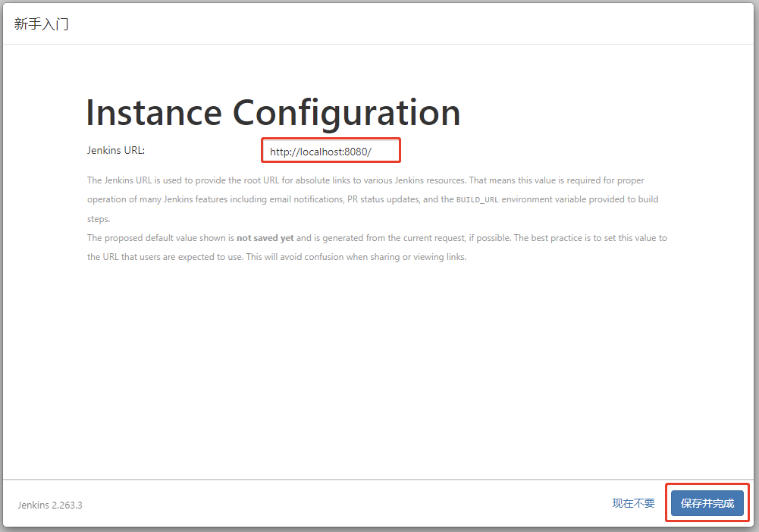Viewport: 759px width, 532px height.
Task: Click 'The proposed default value shown' text
Action: [x=155, y=238]
